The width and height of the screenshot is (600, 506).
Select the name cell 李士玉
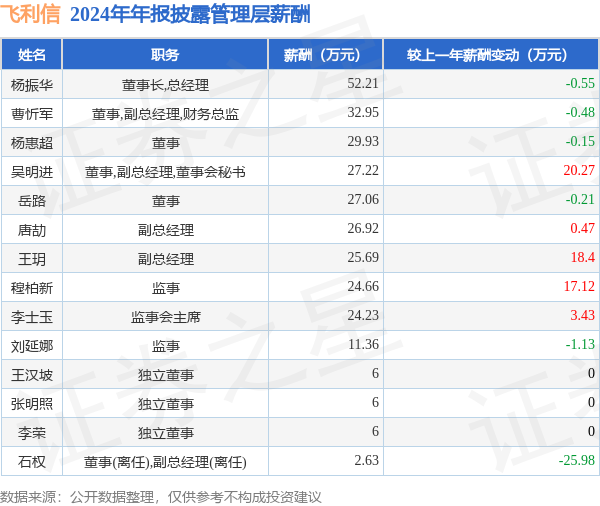32,317
